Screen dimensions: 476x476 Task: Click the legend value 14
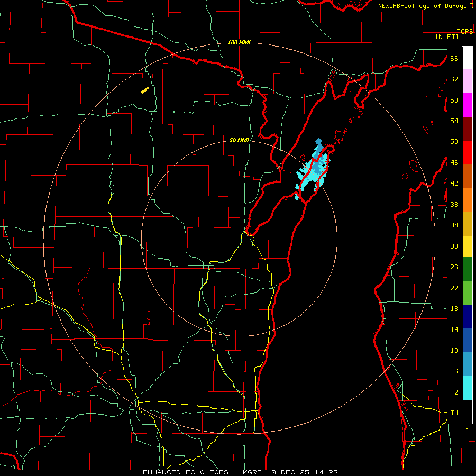click(454, 329)
